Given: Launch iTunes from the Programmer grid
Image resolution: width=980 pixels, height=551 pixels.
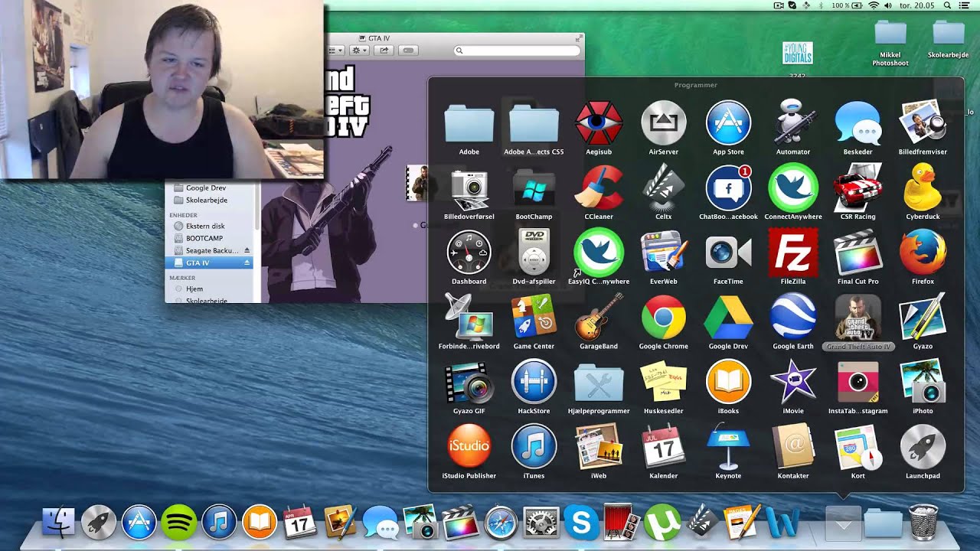Looking at the screenshot, I should [x=534, y=447].
